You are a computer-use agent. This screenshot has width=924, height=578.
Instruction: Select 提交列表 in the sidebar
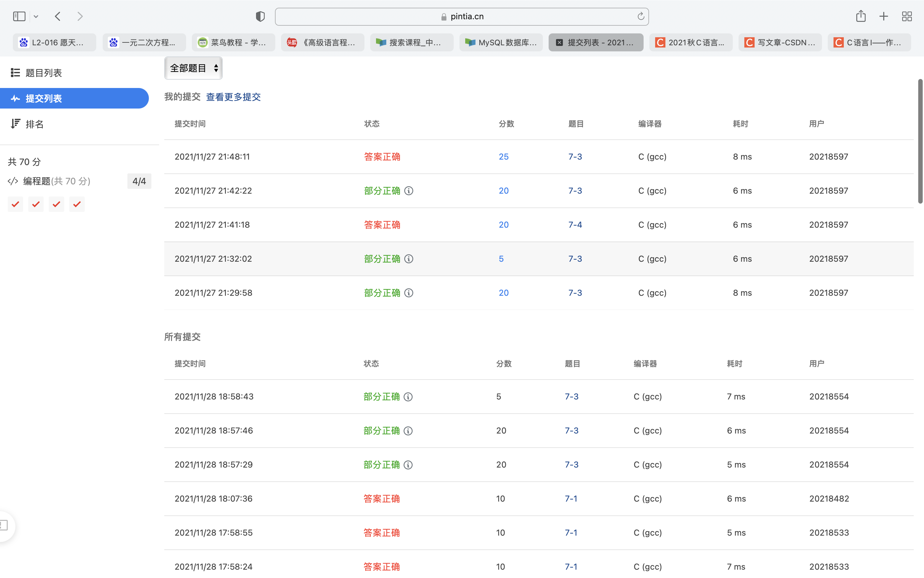coord(74,98)
